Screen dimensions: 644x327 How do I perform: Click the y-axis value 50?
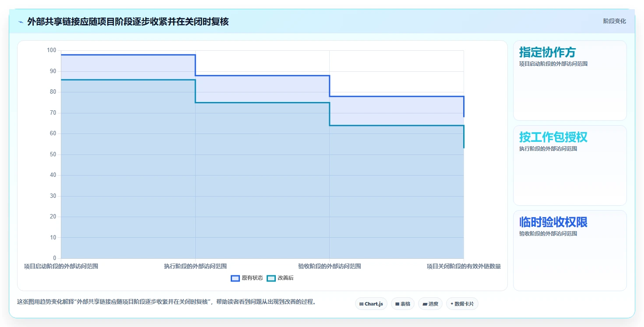(x=53, y=155)
